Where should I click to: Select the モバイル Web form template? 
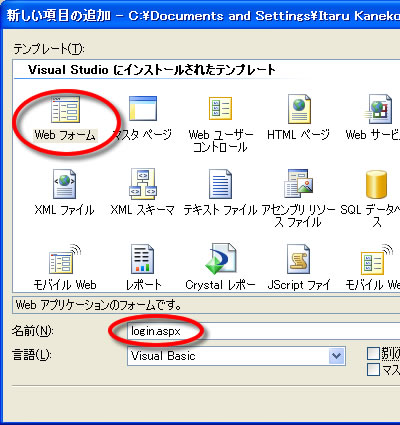[x=65, y=259]
